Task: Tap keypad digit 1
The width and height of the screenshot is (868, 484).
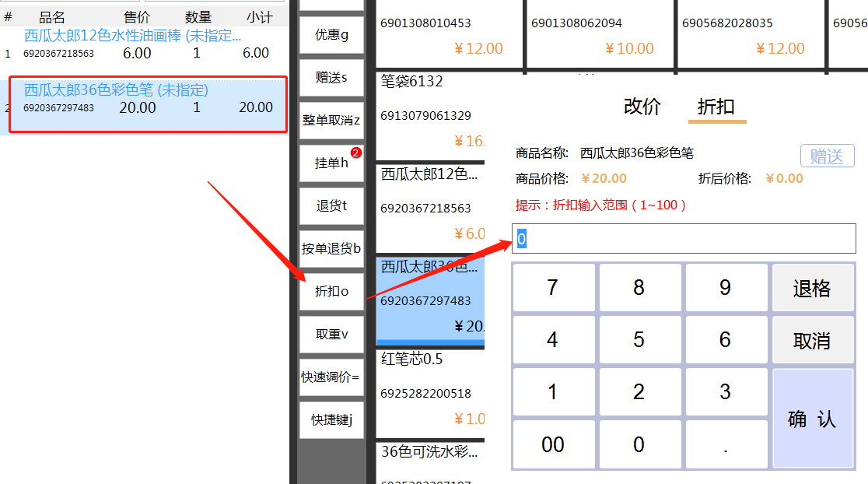Action: (554, 392)
